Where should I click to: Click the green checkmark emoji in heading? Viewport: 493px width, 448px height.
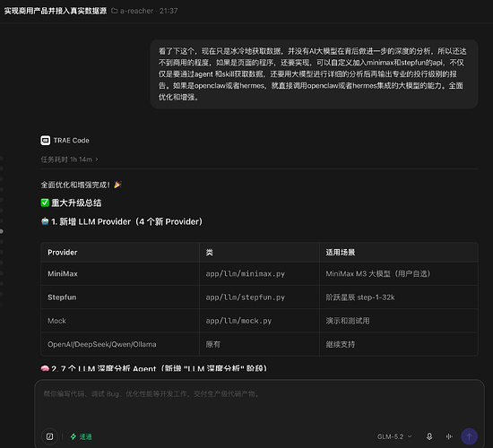coord(45,202)
